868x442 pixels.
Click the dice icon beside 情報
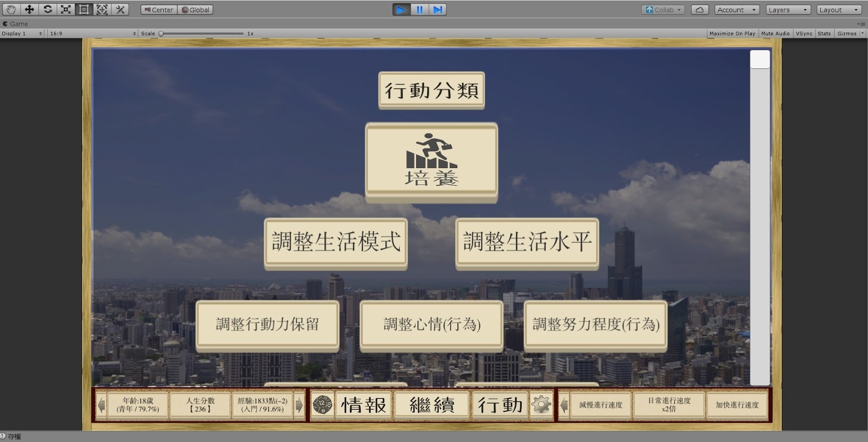322,405
